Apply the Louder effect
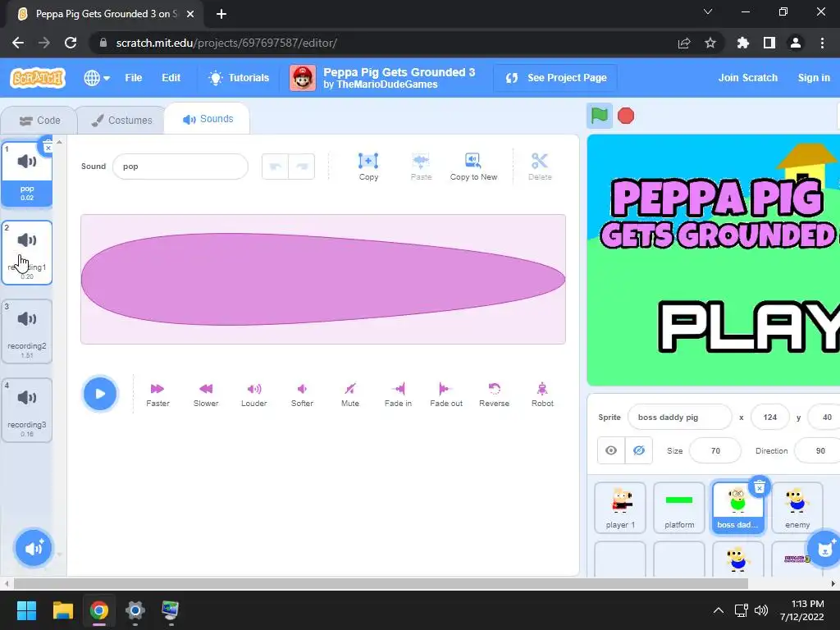 [254, 395]
